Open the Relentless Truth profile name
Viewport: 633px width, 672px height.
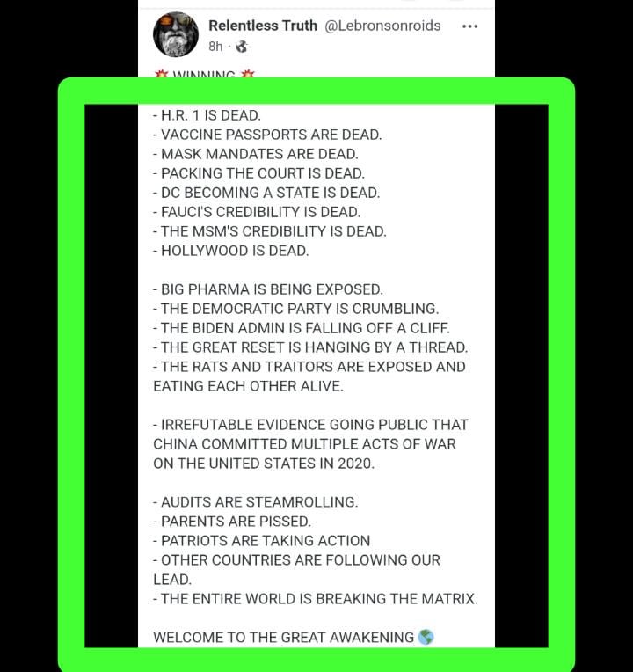[x=263, y=26]
